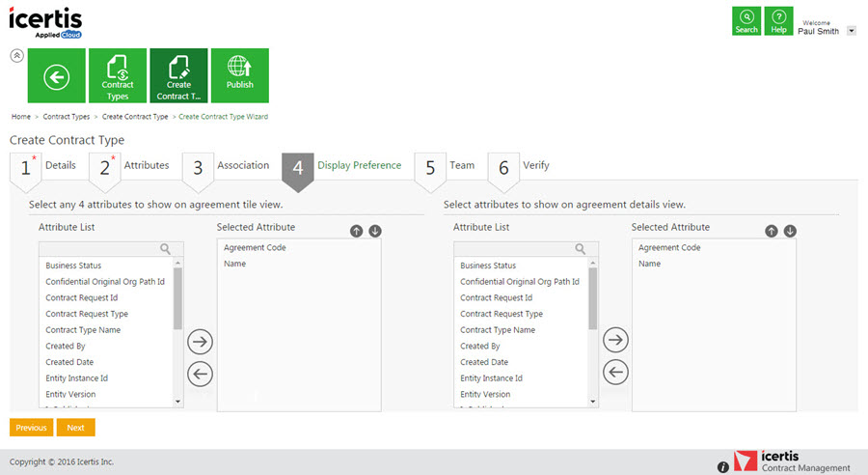Viewport: 868px width, 475px height.
Task: Open Search in the top bar
Action: click(746, 21)
